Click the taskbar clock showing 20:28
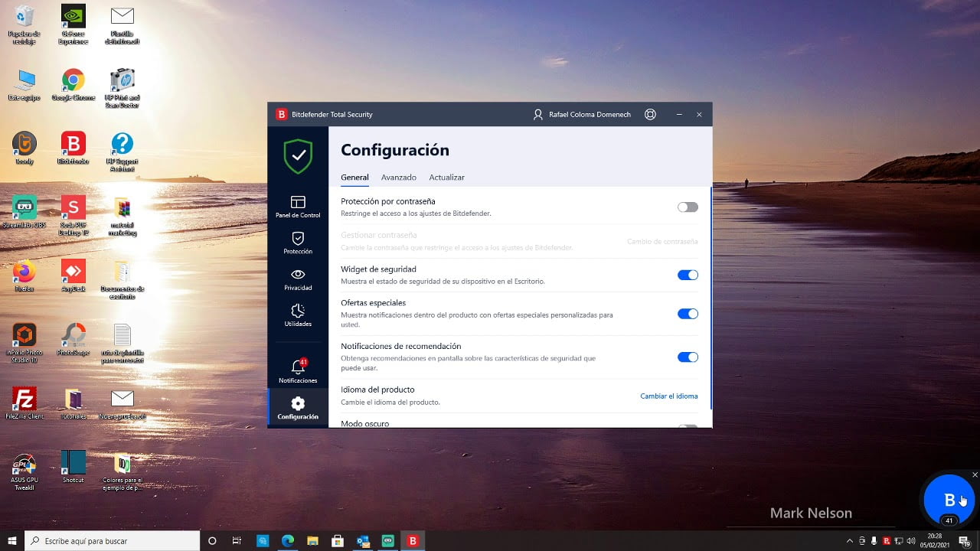This screenshot has height=551, width=980. point(935,541)
